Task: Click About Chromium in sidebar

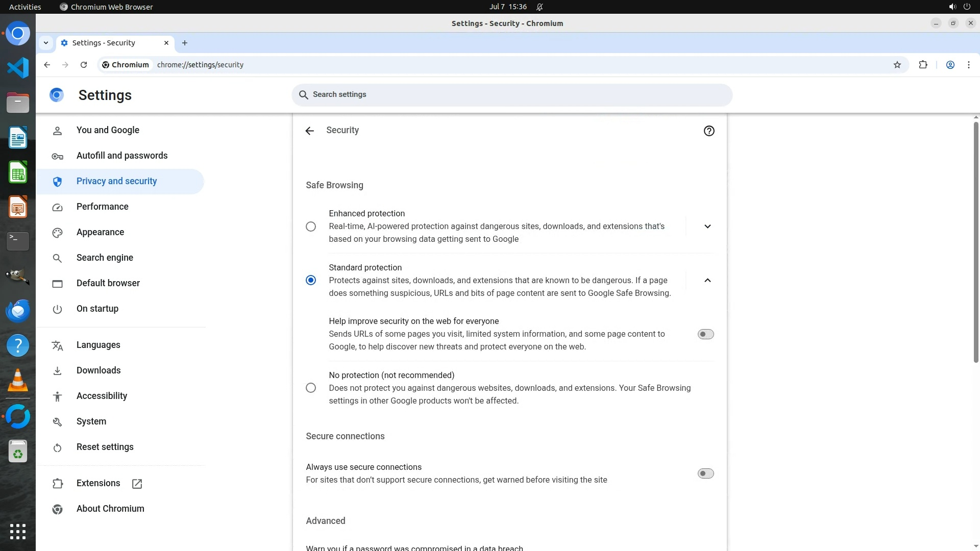Action: click(110, 509)
